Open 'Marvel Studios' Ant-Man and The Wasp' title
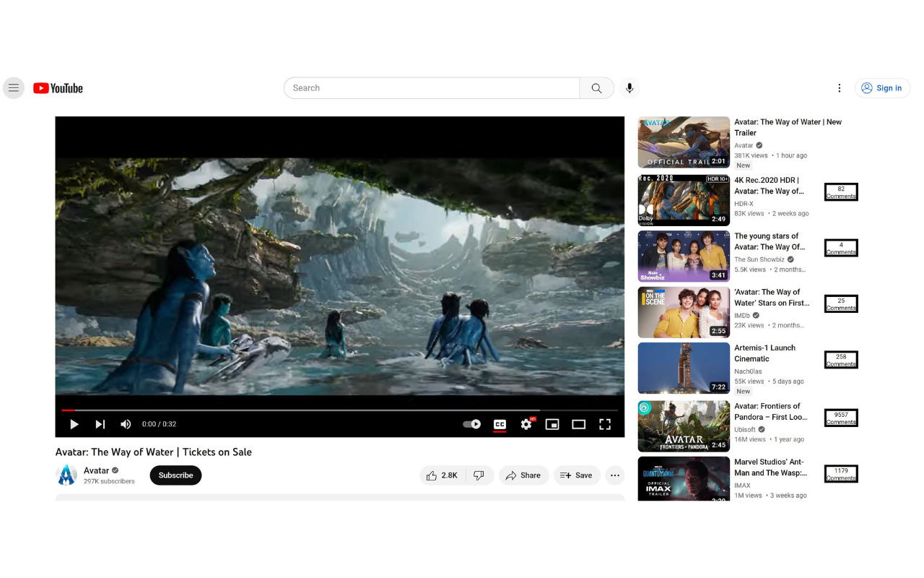 point(770,467)
